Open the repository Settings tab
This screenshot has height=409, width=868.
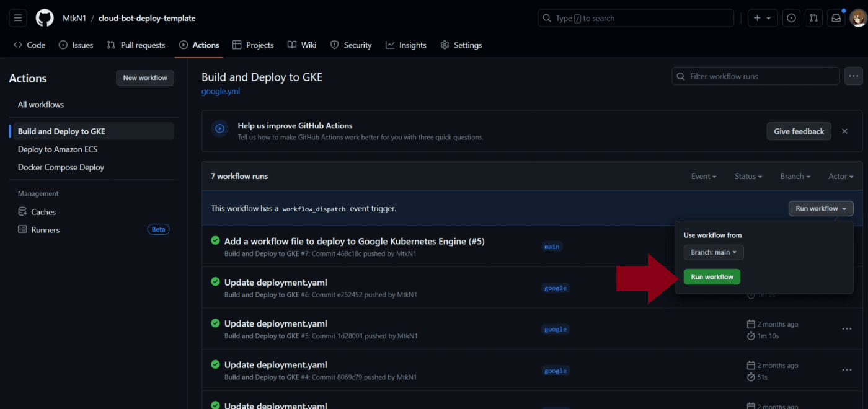point(461,45)
